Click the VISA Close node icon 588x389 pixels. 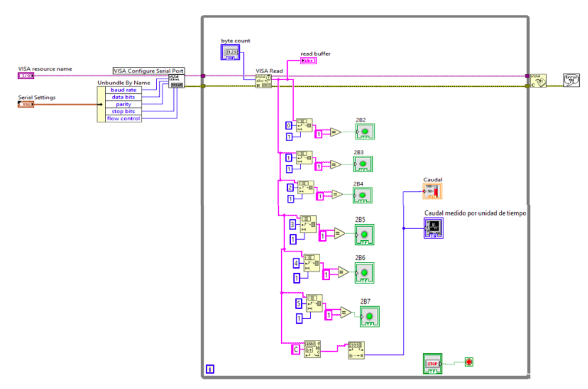coord(538,80)
